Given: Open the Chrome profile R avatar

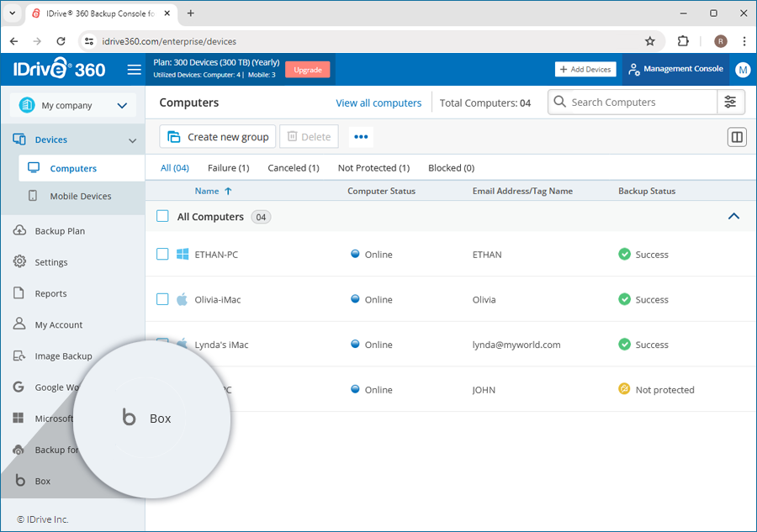Looking at the screenshot, I should point(720,41).
